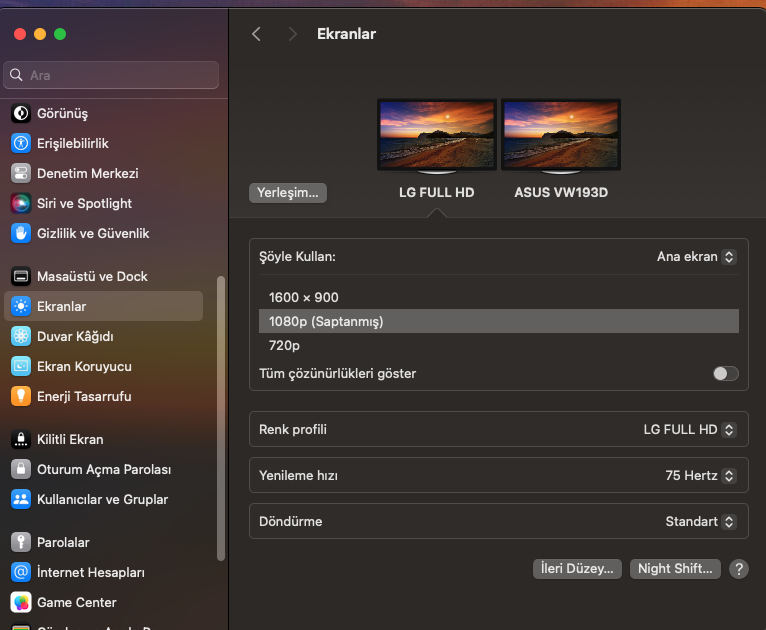Screen dimensions: 766x630
Task: Open the Döndürme Standart dropdown
Action: (x=700, y=521)
